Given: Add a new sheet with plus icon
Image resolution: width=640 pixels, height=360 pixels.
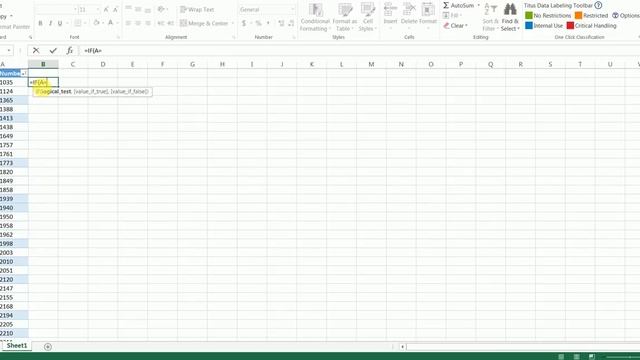Looking at the screenshot, I should tap(48, 347).
